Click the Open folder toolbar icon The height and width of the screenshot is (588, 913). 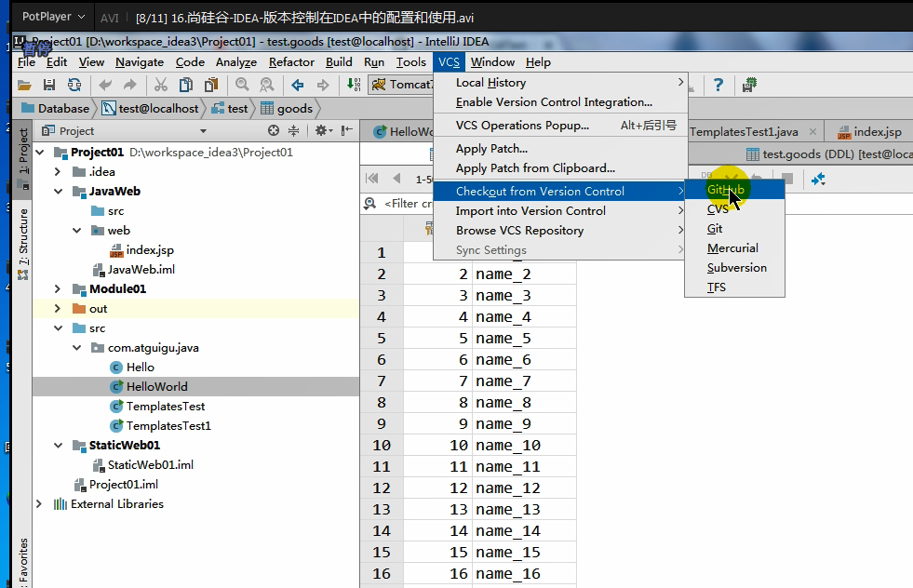click(24, 85)
